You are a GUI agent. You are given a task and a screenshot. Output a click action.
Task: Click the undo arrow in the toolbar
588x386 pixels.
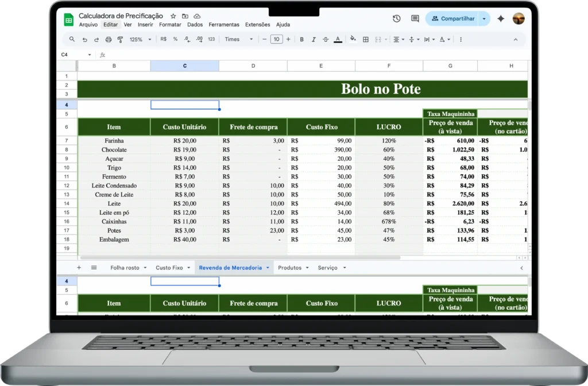click(85, 40)
